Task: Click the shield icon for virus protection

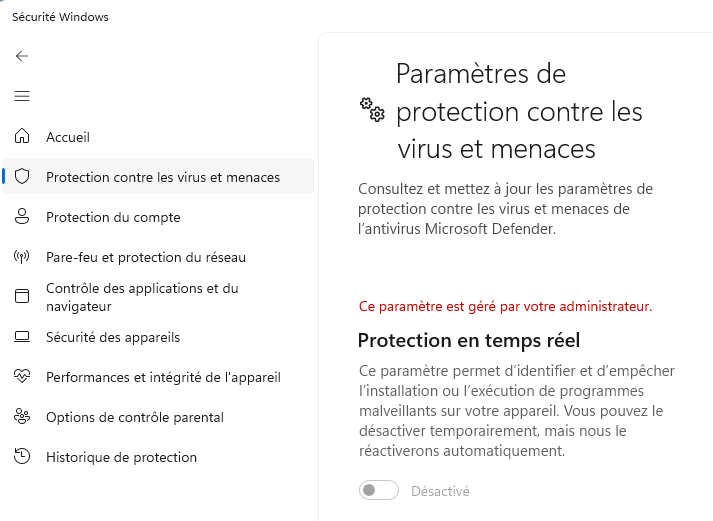Action: point(22,177)
